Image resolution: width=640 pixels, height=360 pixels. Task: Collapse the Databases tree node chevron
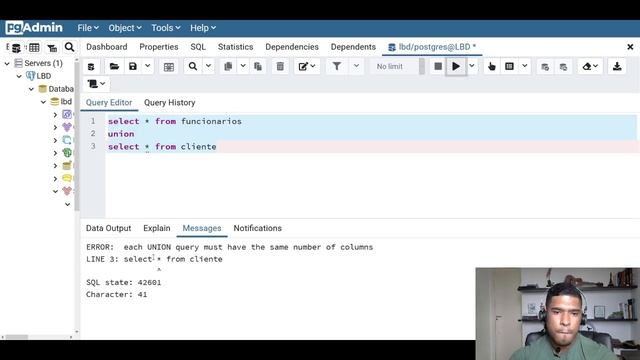31,89
